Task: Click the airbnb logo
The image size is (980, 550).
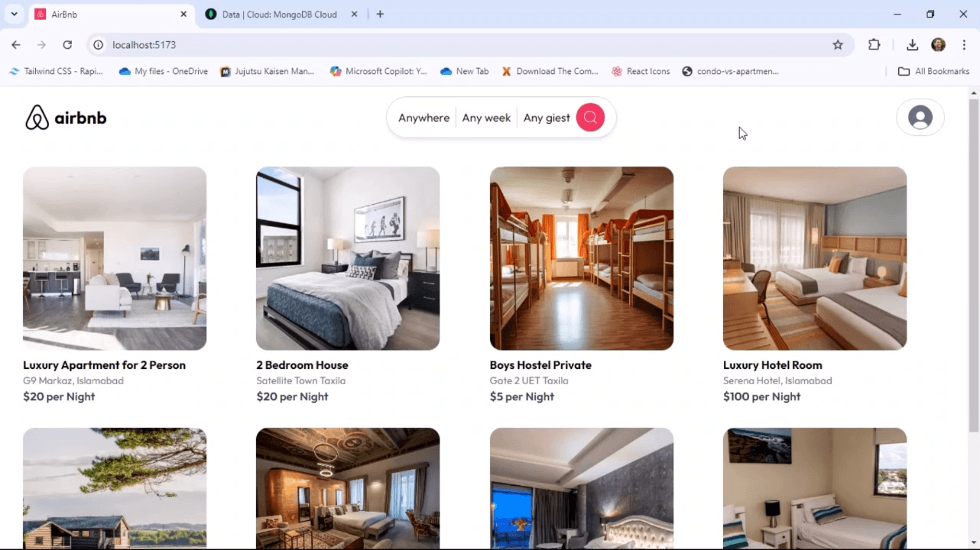Action: coord(66,118)
